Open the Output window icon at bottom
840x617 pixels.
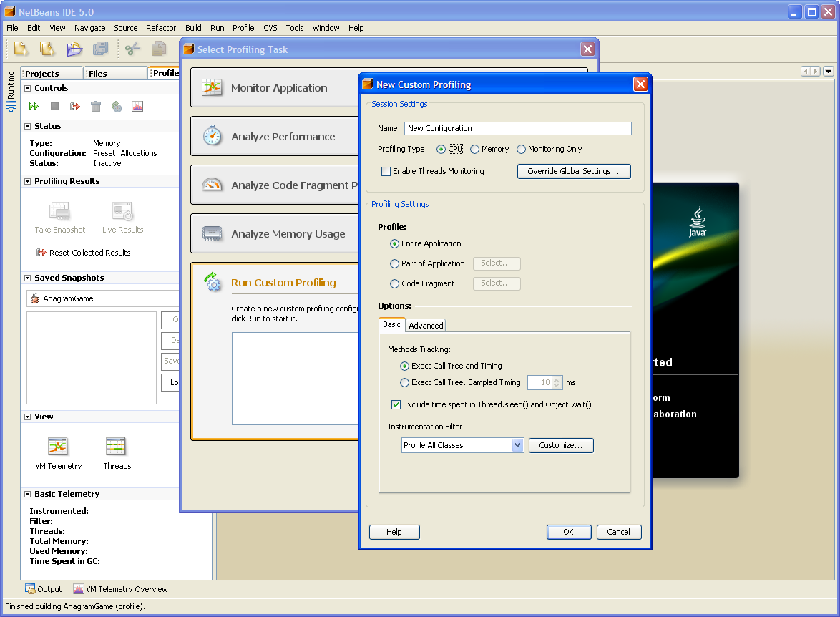30,589
